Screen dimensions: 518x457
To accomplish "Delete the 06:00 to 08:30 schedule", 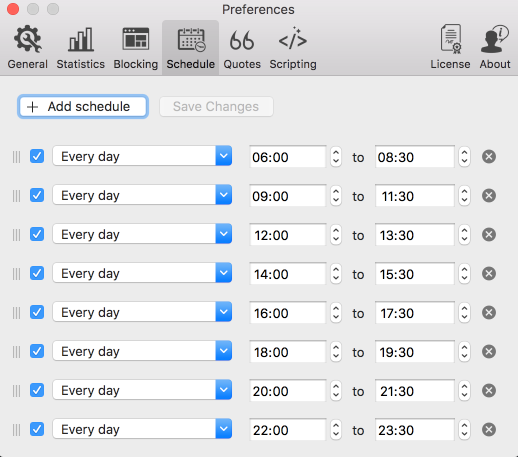I will 489,156.
